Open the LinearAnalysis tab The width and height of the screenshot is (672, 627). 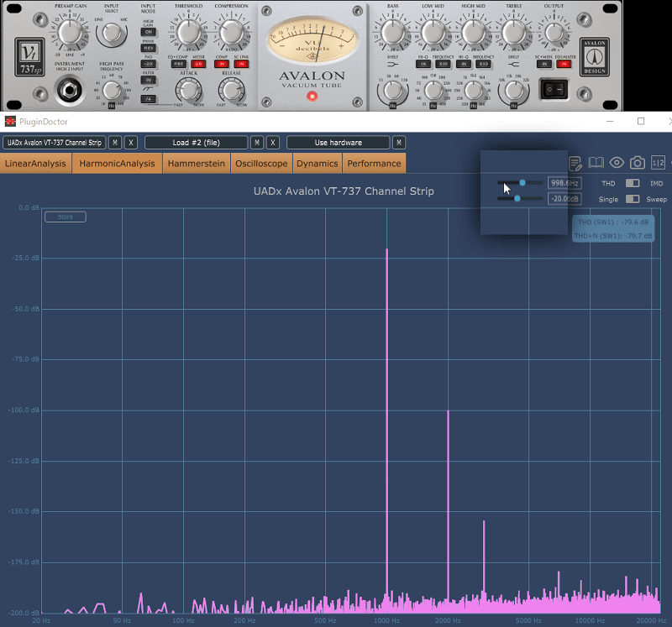tap(35, 163)
